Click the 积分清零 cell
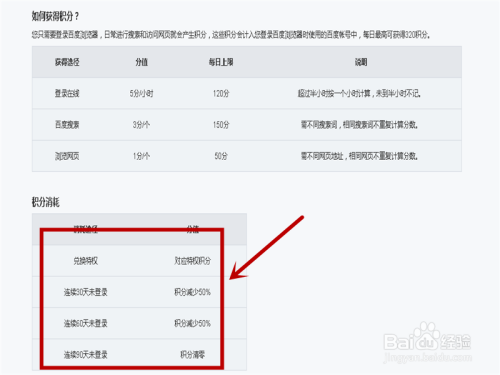The width and height of the screenshot is (500, 375). pos(193,355)
